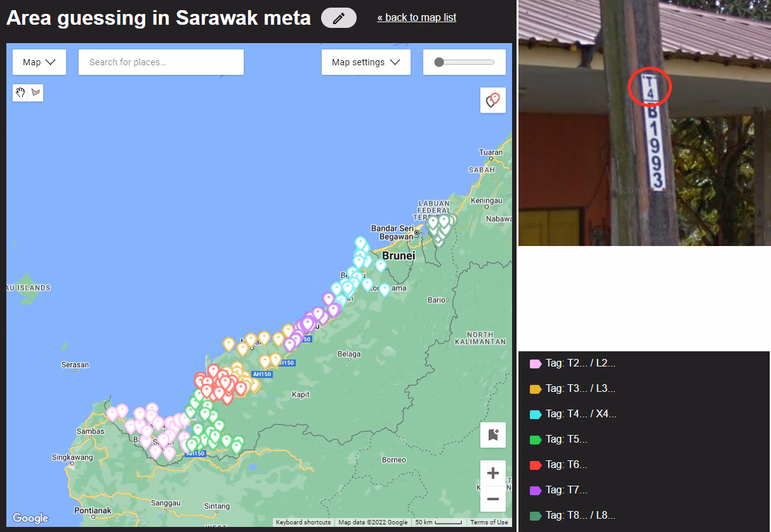Viewport: 771px width, 532px height.
Task: Click the Brunei label on the map
Action: (399, 256)
